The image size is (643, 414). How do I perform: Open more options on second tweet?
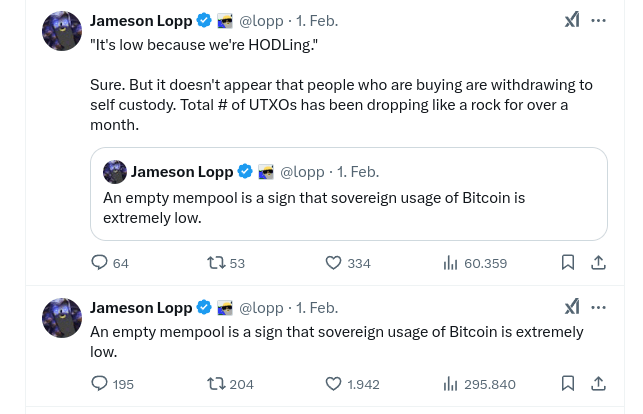(x=598, y=307)
